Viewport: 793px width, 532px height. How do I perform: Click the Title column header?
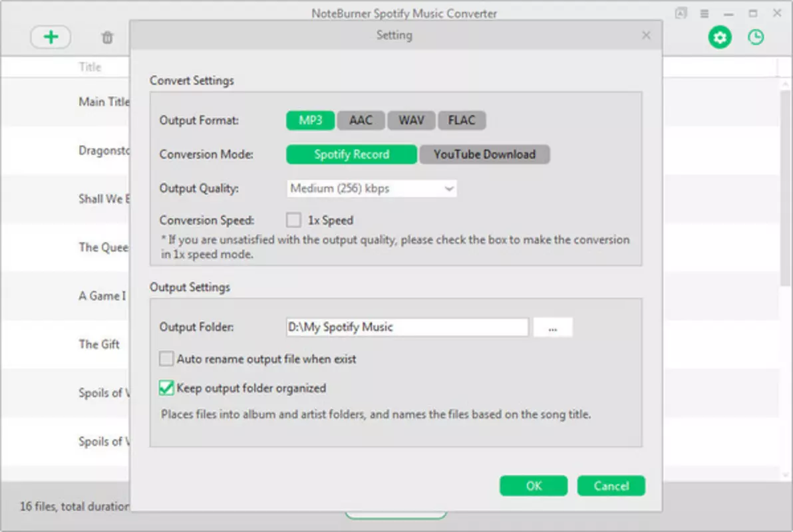90,66
